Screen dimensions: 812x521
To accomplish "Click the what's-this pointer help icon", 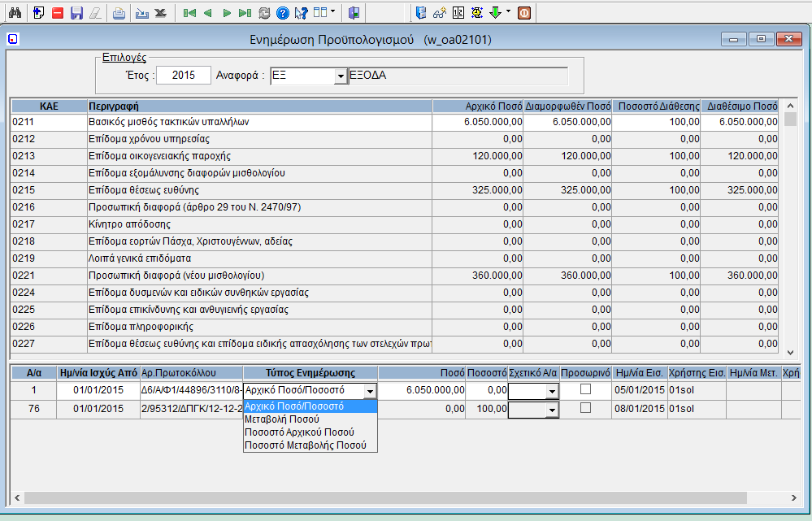I will [302, 13].
